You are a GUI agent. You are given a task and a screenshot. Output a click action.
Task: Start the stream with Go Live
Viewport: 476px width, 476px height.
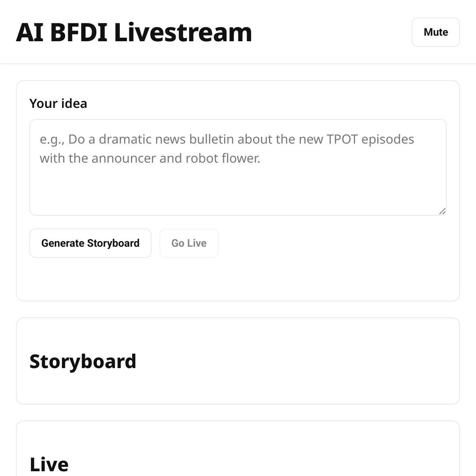coord(189,243)
